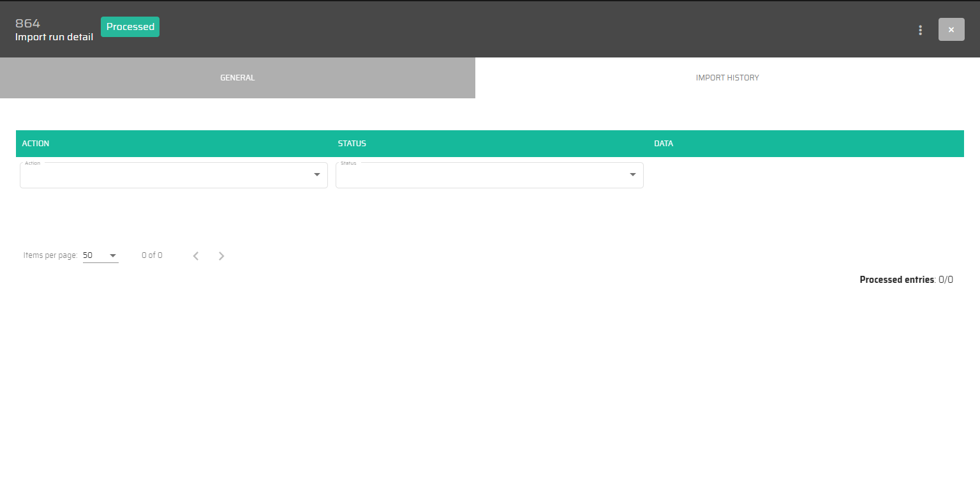Open the Action filter field
Screen dimensions: 980x491
pyautogui.click(x=166, y=176)
